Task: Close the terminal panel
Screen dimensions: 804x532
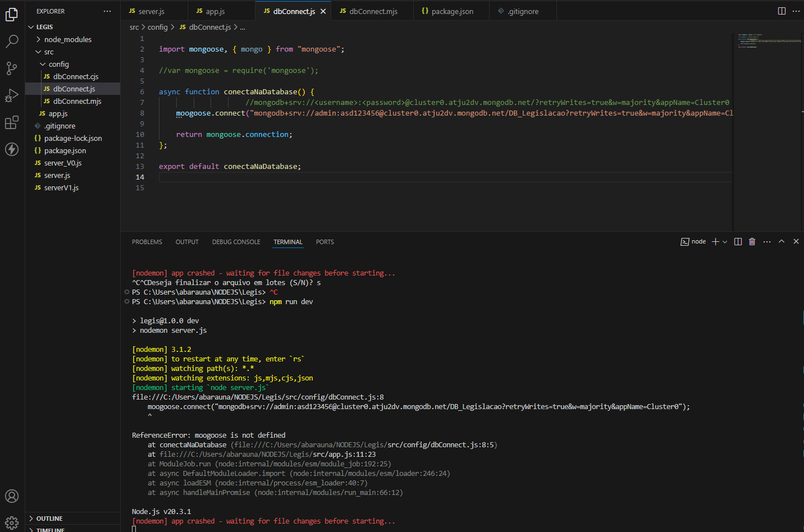Action: tap(796, 242)
